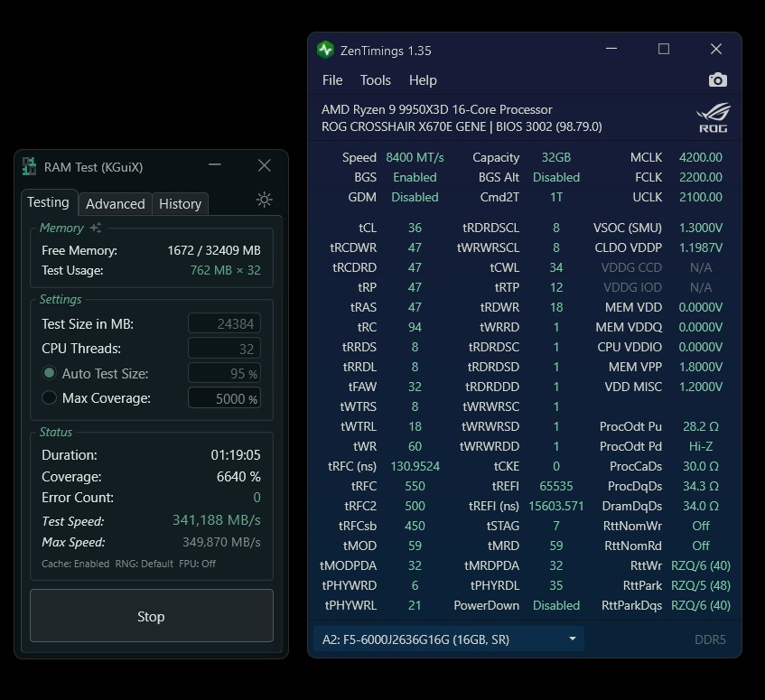Take screenshot with ZenTimings camera icon
The height and width of the screenshot is (700, 765).
718,80
